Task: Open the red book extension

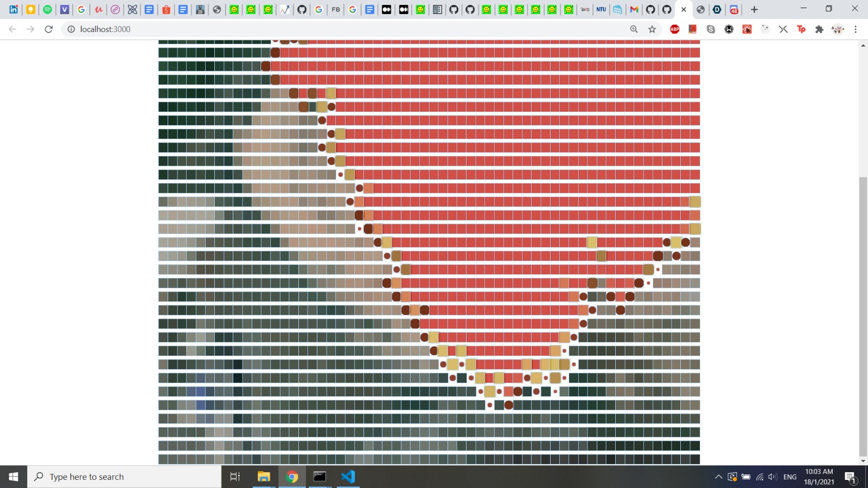Action: [693, 29]
